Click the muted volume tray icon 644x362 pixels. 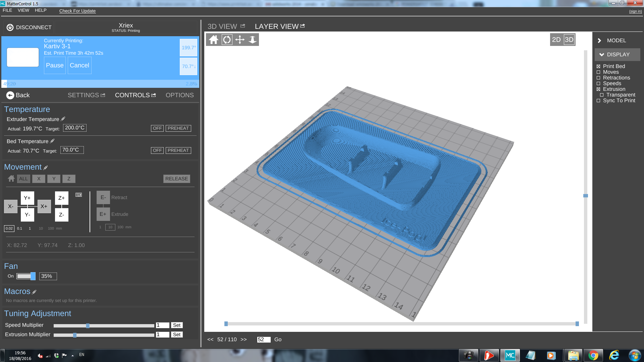pyautogui.click(x=40, y=356)
